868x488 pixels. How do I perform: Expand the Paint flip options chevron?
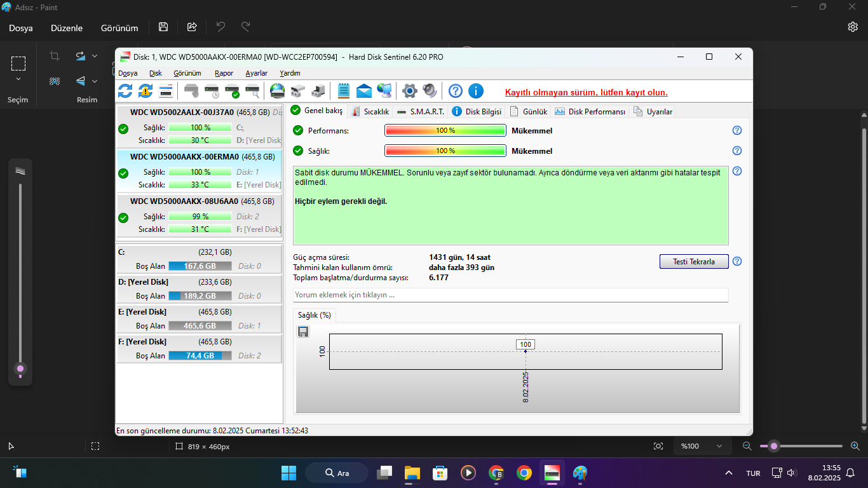pyautogui.click(x=95, y=81)
